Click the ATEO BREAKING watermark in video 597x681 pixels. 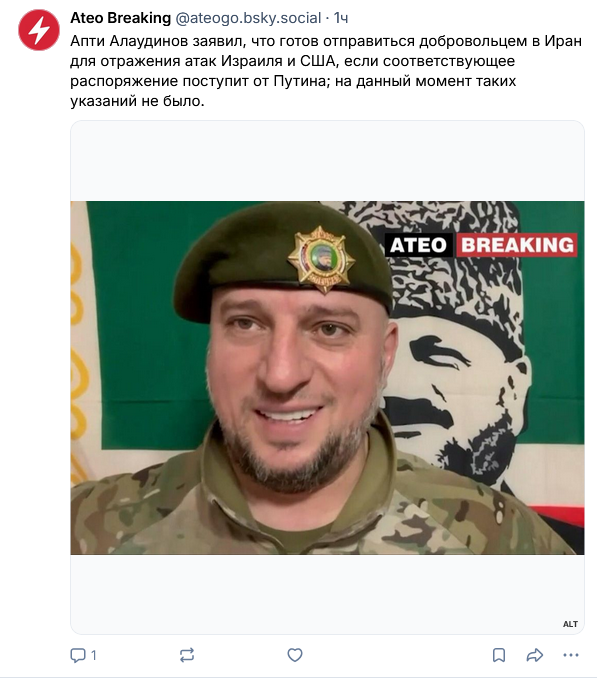point(482,245)
